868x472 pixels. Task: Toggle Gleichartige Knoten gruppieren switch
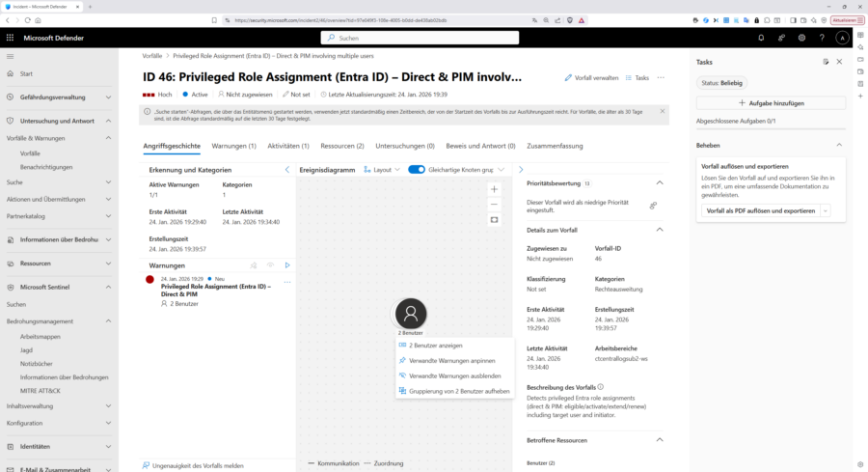click(417, 169)
